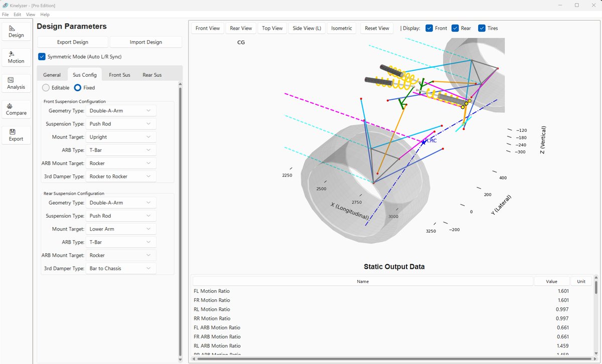
Task: Select the Fixed radio button
Action: (78, 88)
